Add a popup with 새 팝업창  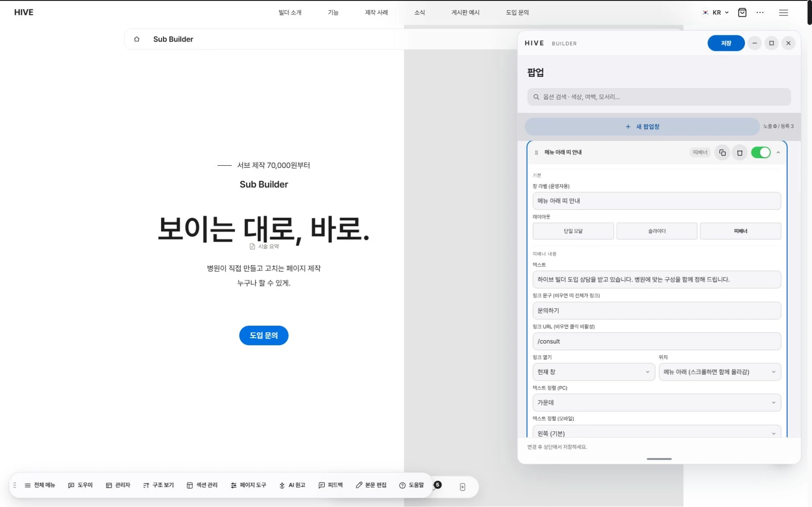tap(642, 127)
